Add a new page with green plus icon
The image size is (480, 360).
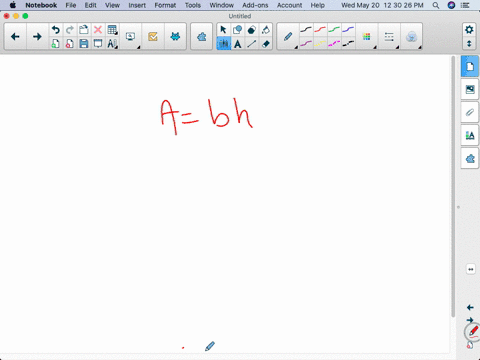56,44
